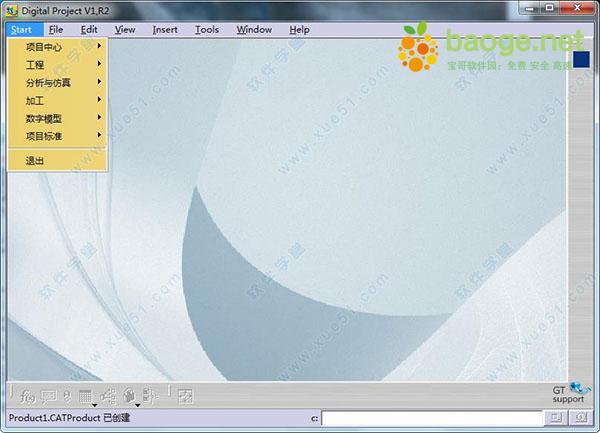Select 数字模型 menu entry
The height and width of the screenshot is (433, 600).
click(57, 118)
